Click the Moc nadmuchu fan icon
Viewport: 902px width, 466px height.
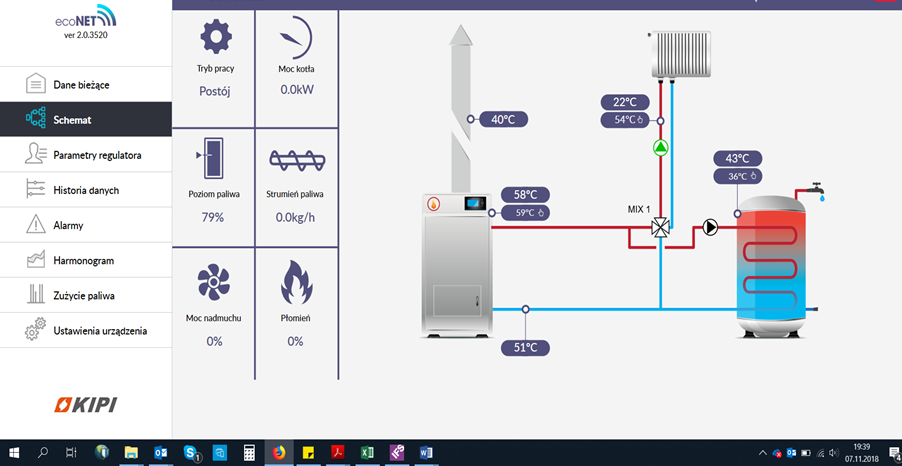click(x=213, y=282)
